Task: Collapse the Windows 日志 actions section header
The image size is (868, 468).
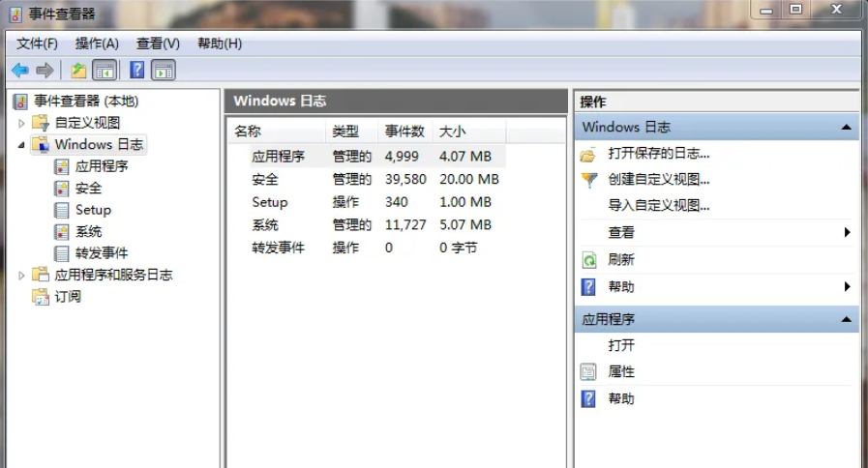Action: tap(846, 128)
